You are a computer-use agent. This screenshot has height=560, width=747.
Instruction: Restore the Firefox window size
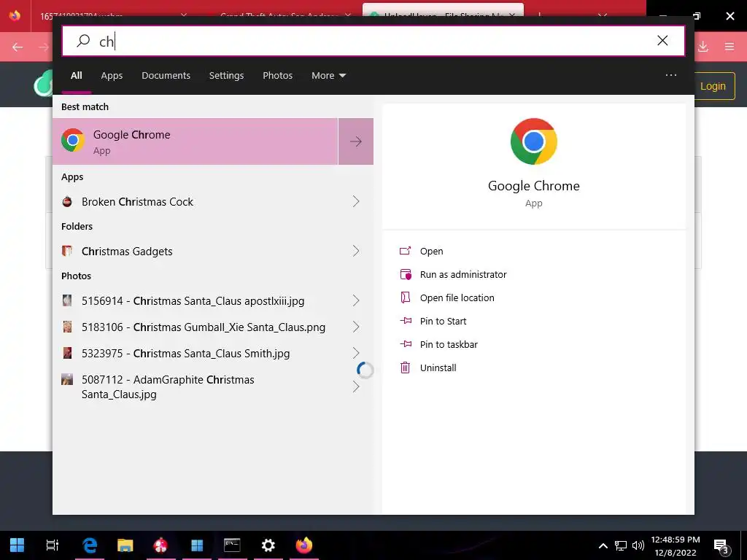point(697,16)
